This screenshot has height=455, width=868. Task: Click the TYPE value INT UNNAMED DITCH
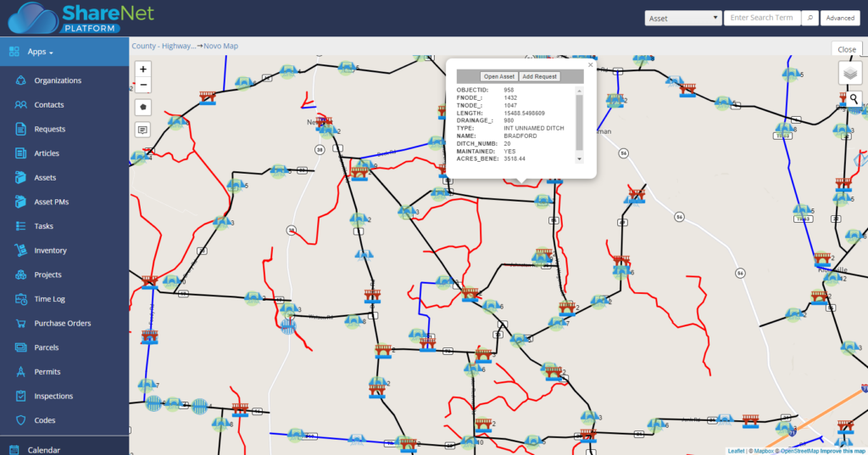coord(534,128)
